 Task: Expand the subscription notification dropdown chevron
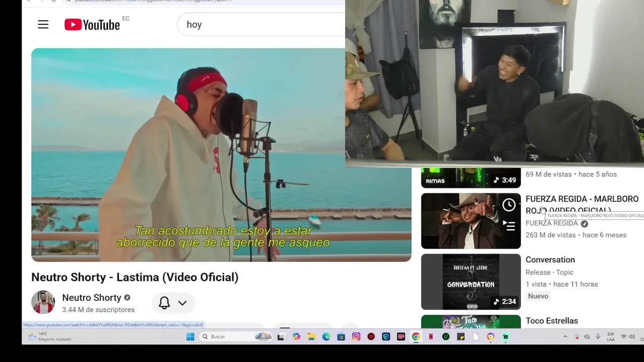[182, 303]
